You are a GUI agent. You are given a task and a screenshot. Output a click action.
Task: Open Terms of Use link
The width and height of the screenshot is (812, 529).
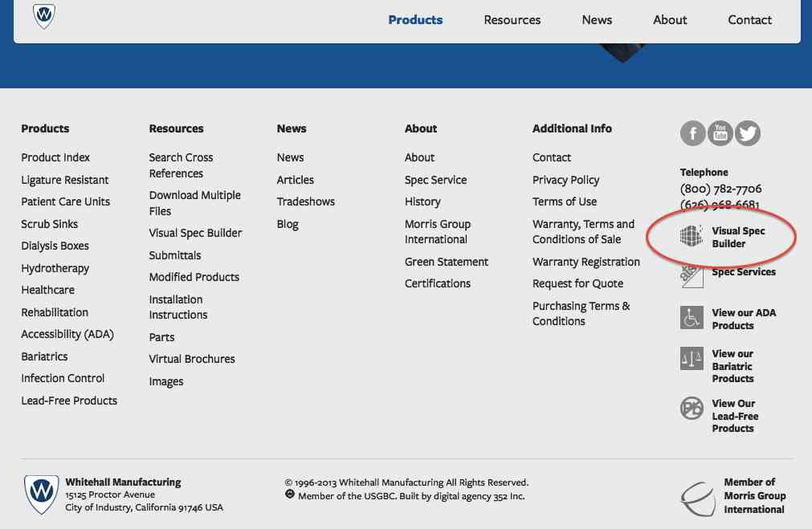tap(565, 201)
